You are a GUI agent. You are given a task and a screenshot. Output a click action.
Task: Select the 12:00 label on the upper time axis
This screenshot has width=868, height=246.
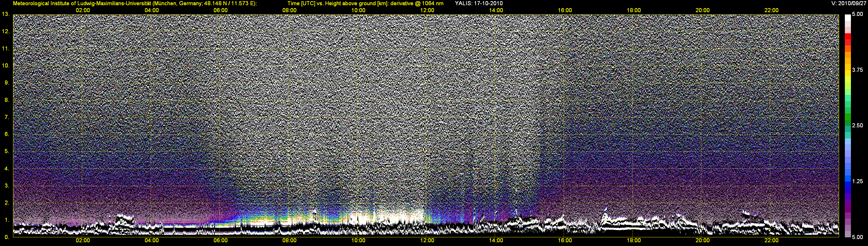(427, 10)
